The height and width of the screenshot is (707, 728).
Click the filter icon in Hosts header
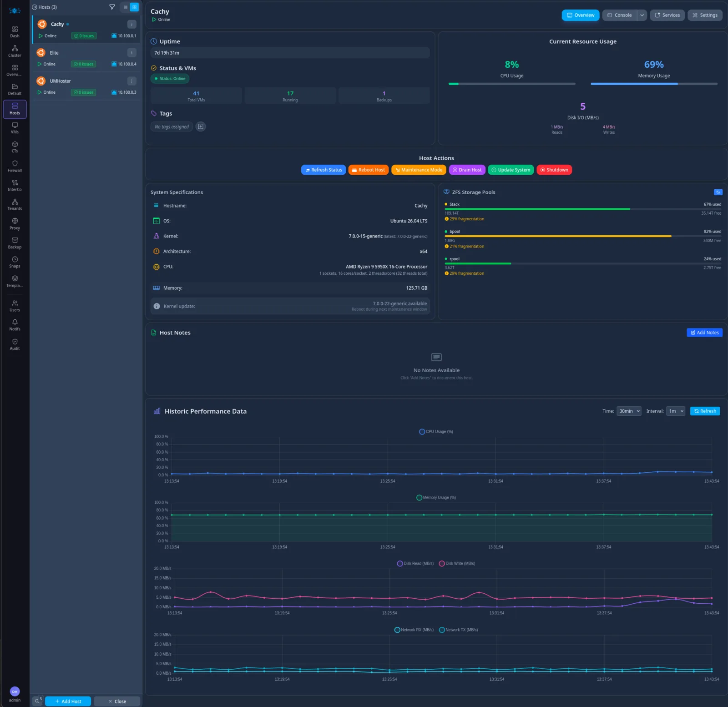[x=112, y=7]
